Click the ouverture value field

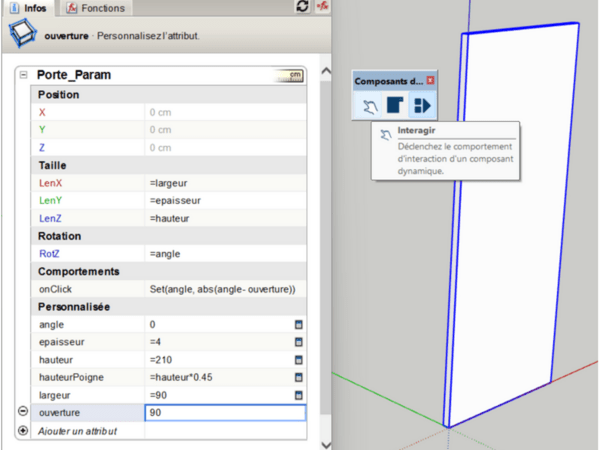[224, 412]
